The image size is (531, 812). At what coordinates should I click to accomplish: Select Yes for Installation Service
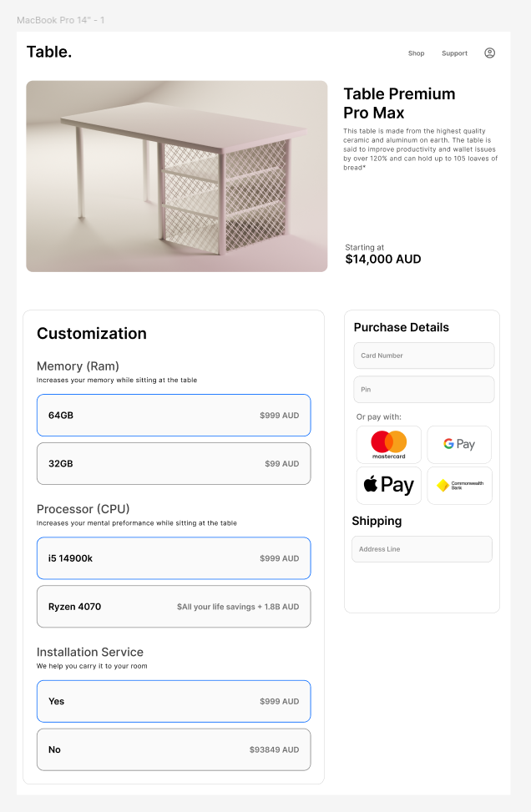pos(174,701)
